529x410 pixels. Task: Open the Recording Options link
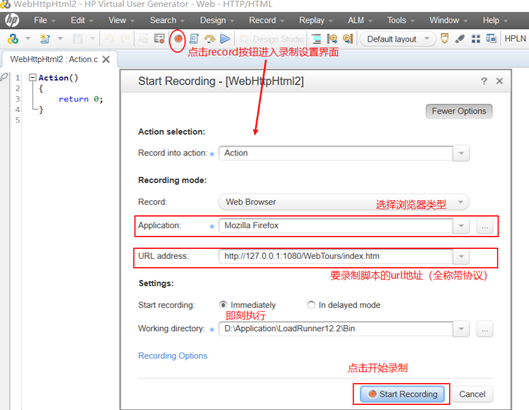click(172, 356)
